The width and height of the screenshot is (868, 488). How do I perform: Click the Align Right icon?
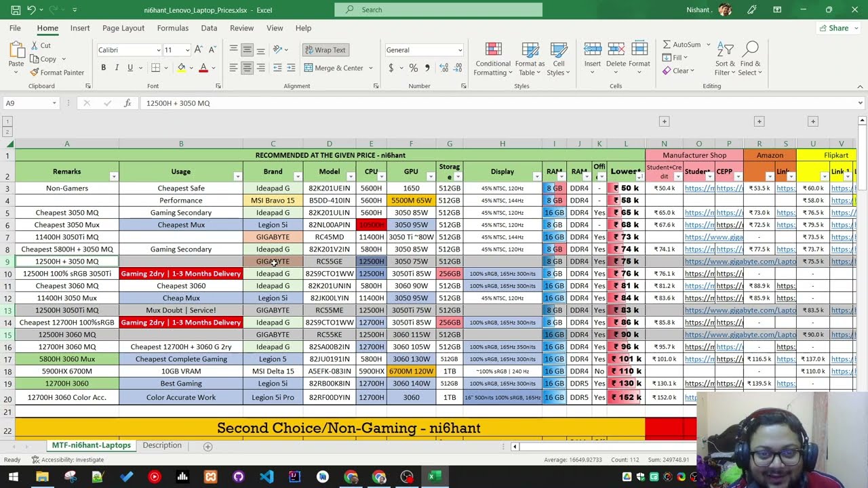click(260, 68)
